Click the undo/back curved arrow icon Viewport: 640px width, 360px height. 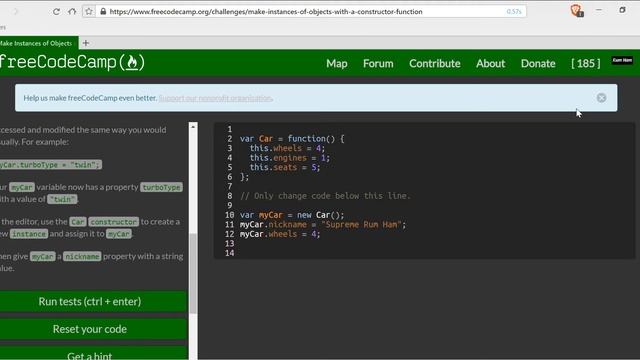click(72, 11)
